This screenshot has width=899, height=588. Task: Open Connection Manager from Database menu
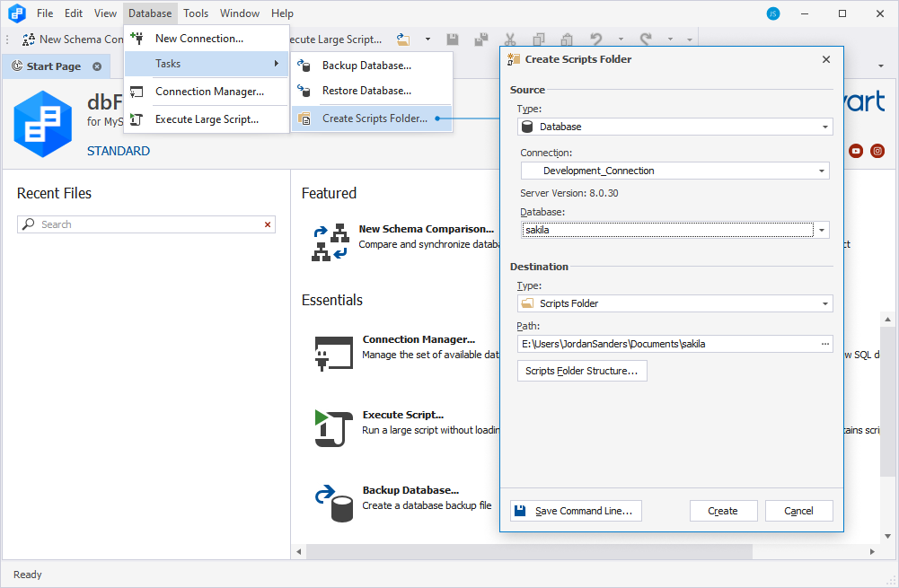point(207,92)
